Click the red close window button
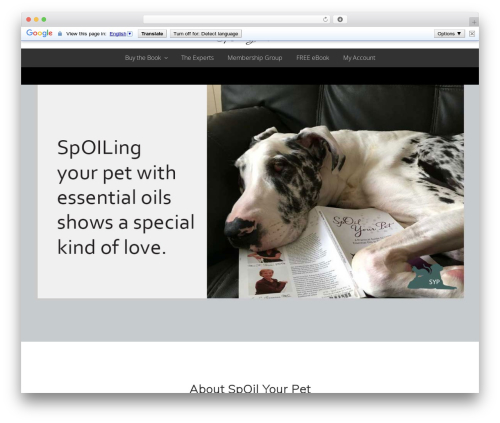500x423 pixels. click(x=29, y=20)
